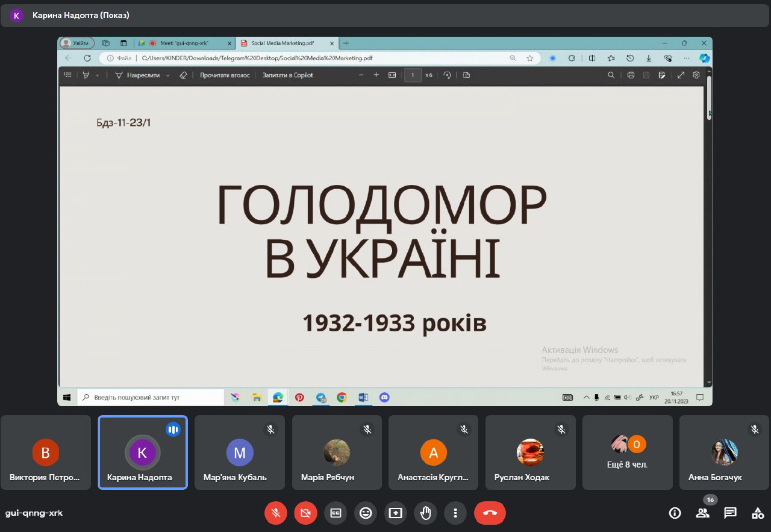Add this page to favorites with the star
This screenshot has height=532, width=771.
tap(529, 58)
